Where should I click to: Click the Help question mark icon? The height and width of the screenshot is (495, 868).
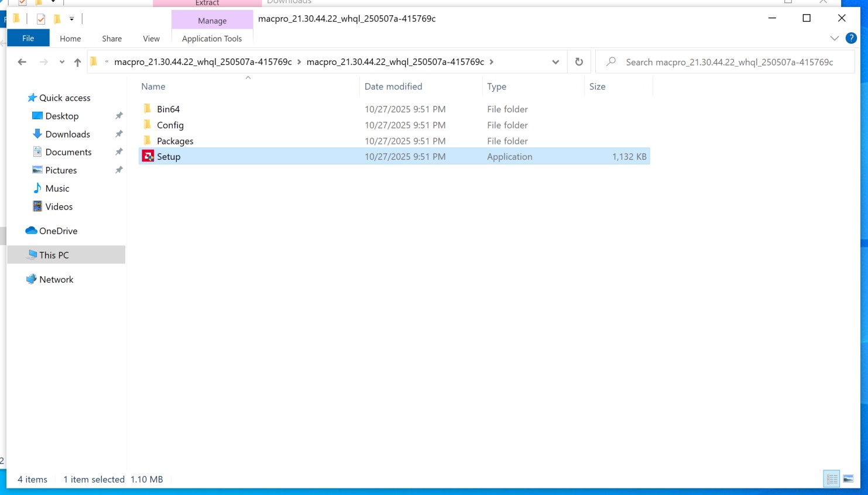tap(851, 38)
